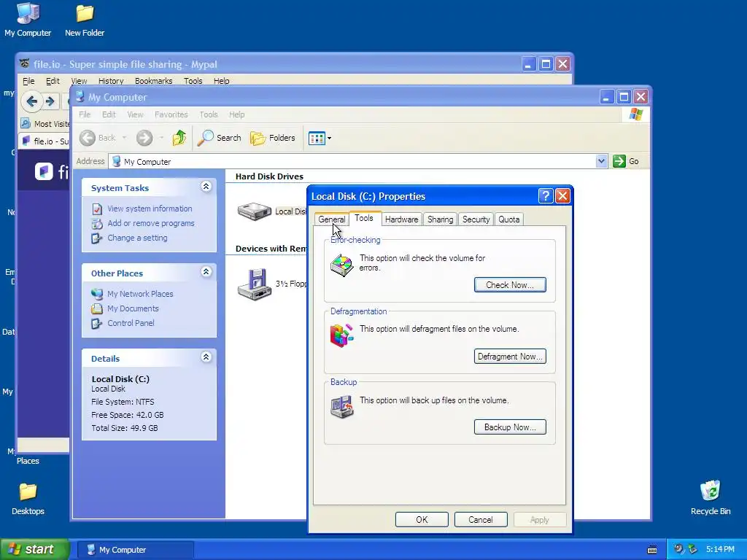Switch to the General tab
The width and height of the screenshot is (747, 560).
[332, 219]
